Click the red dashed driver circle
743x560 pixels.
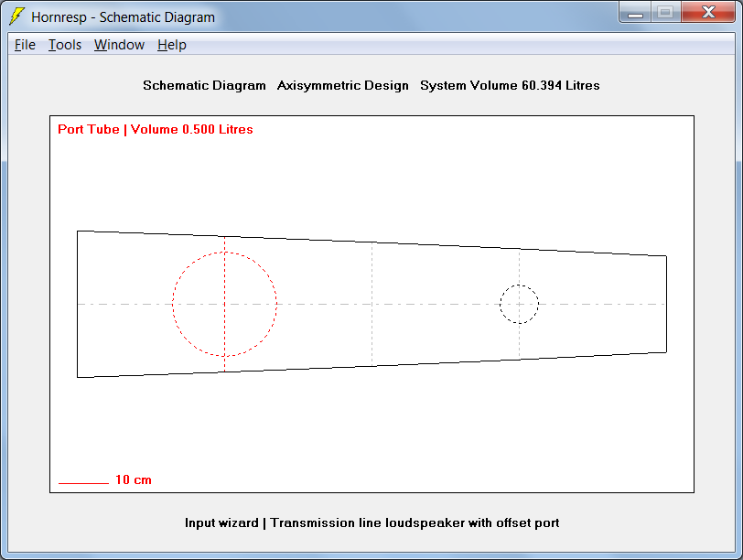click(x=224, y=304)
